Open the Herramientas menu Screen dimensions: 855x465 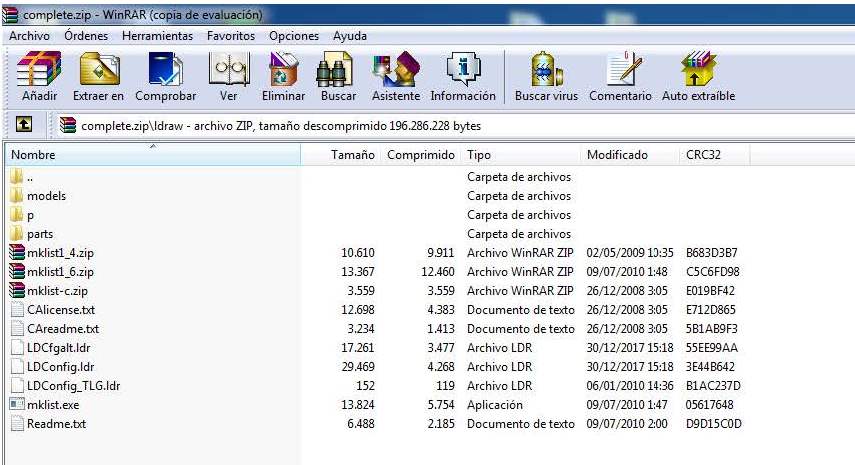158,36
